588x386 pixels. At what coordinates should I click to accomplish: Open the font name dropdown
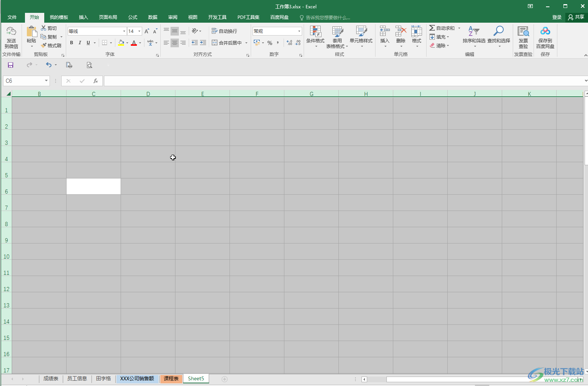[124, 31]
